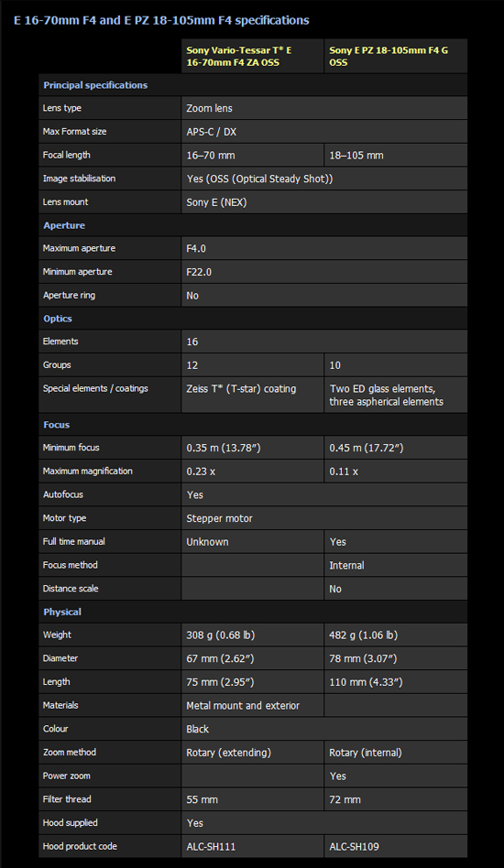Click the 55 mm filter thread cell

click(x=253, y=799)
